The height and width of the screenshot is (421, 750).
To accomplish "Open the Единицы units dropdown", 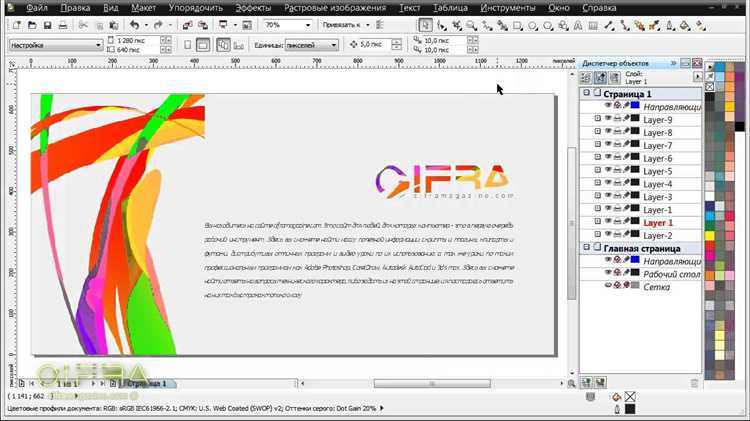I will (333, 45).
